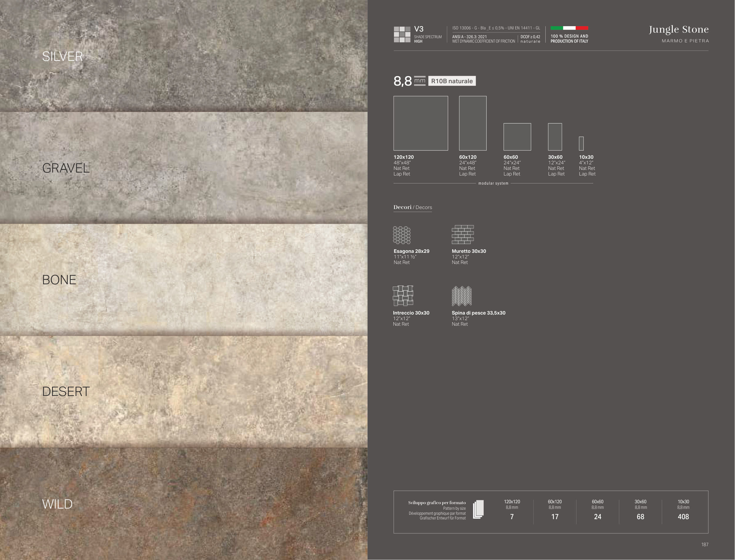This screenshot has width=735, height=560.
Task: Choose the Silver color swatch
Action: click(x=184, y=56)
